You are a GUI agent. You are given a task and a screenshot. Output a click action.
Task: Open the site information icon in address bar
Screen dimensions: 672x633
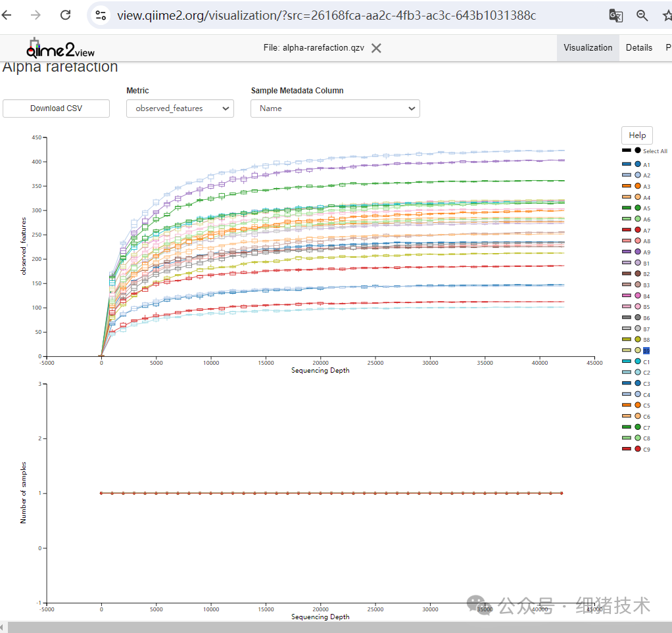(101, 15)
